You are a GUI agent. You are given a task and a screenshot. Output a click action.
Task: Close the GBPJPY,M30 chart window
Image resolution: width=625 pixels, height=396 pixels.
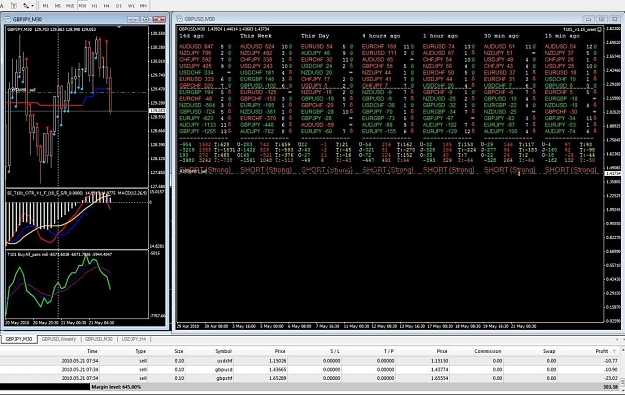click(159, 19)
